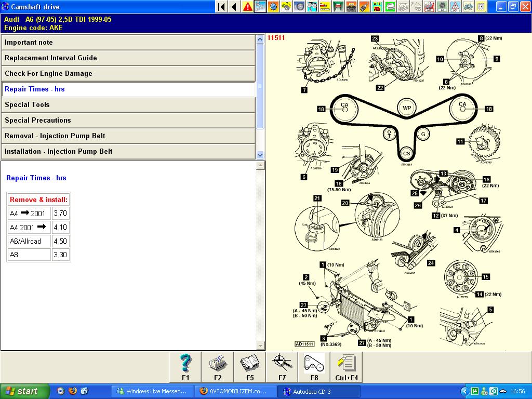Click the A6/Allroad table cell
The width and height of the screenshot is (532, 399).
pyautogui.click(x=29, y=241)
